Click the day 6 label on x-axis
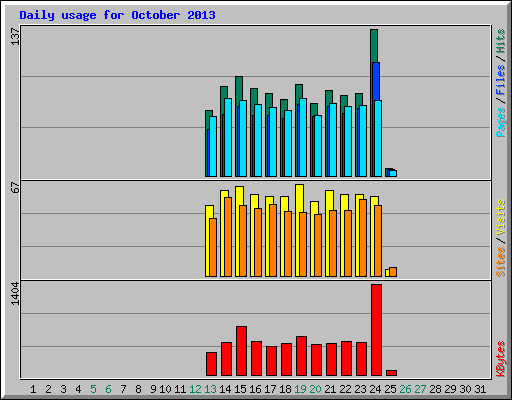The height and width of the screenshot is (400, 512). point(108,389)
